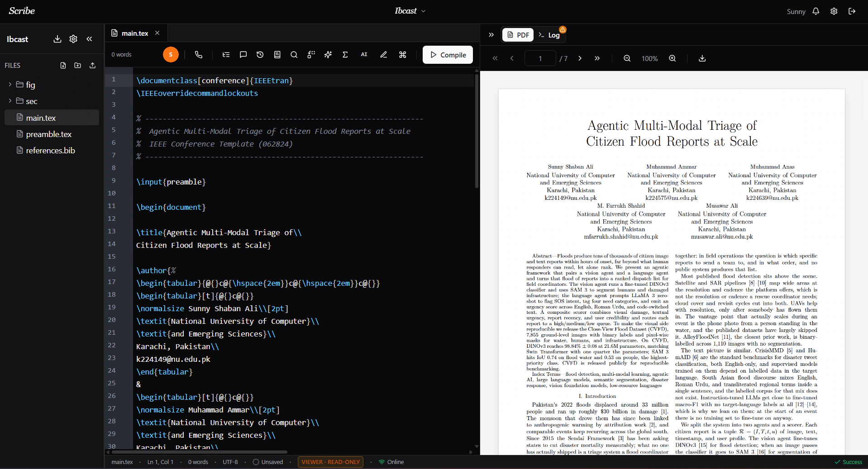
Task: Go to first PDF page
Action: (x=495, y=58)
